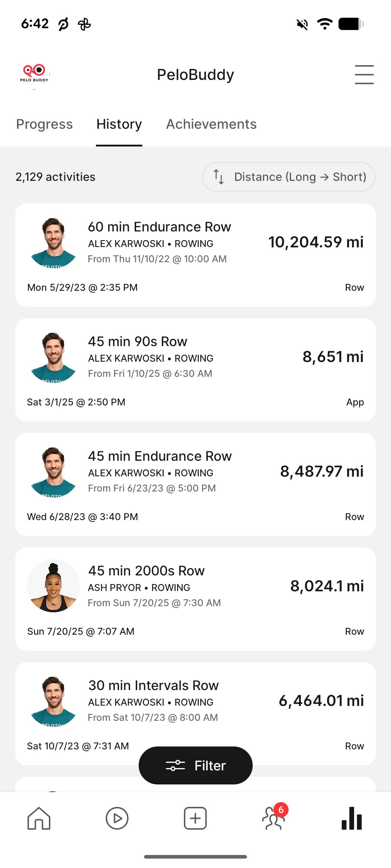Open Distance (Long → Short) sort dropdown
The image size is (391, 868).
(x=289, y=177)
